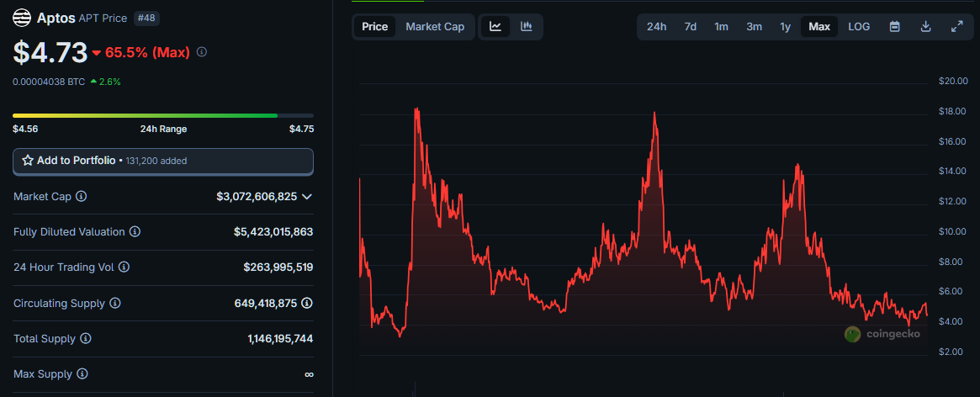Show Circulating Supply label info icon
The width and height of the screenshot is (980, 397).
point(115,304)
